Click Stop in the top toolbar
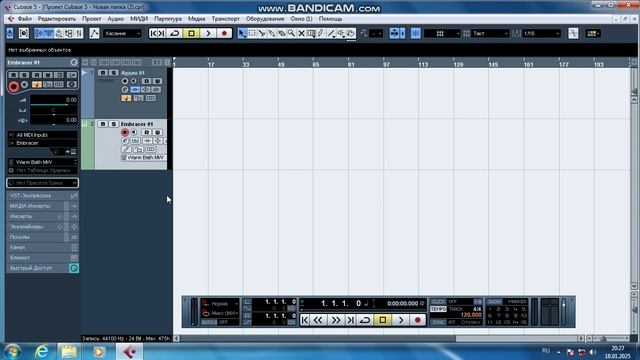Screen dimensions: 640x360 point(191,33)
